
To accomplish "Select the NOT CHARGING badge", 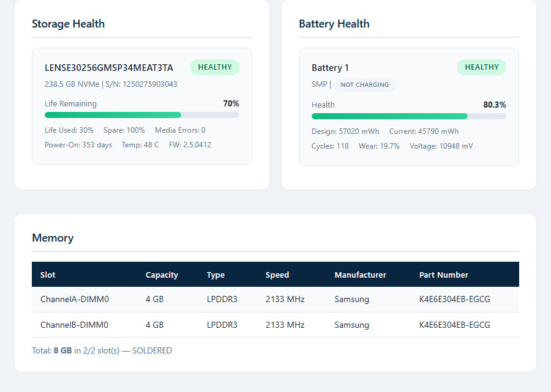I will point(364,84).
